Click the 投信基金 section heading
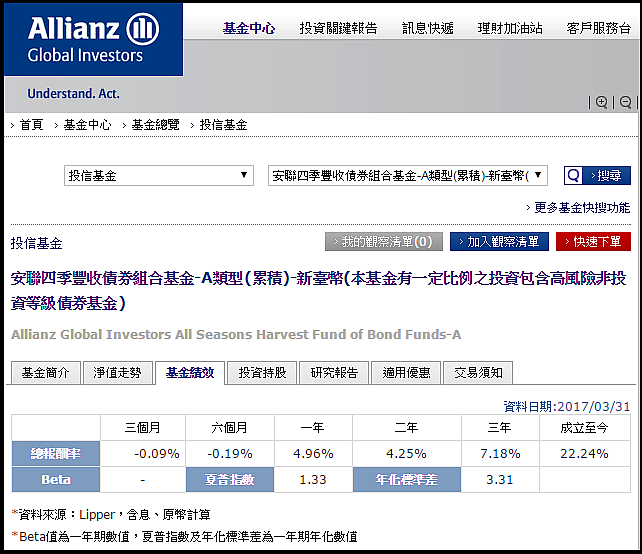 point(36,243)
